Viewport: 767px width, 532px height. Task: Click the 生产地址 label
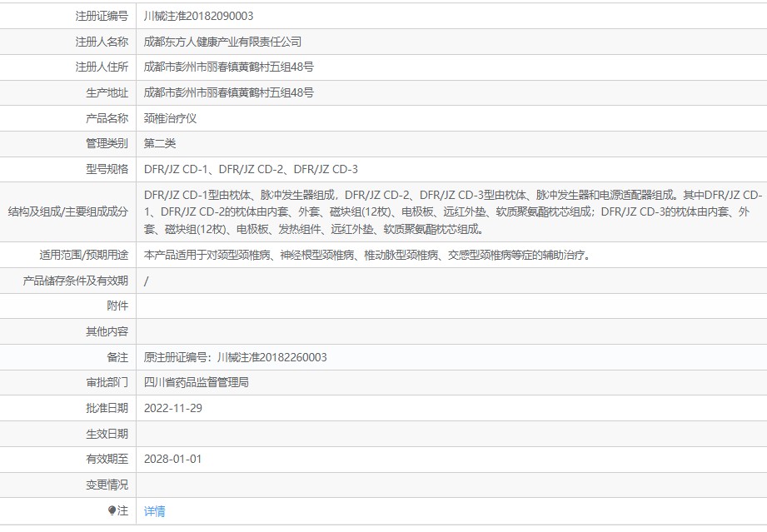[x=107, y=92]
